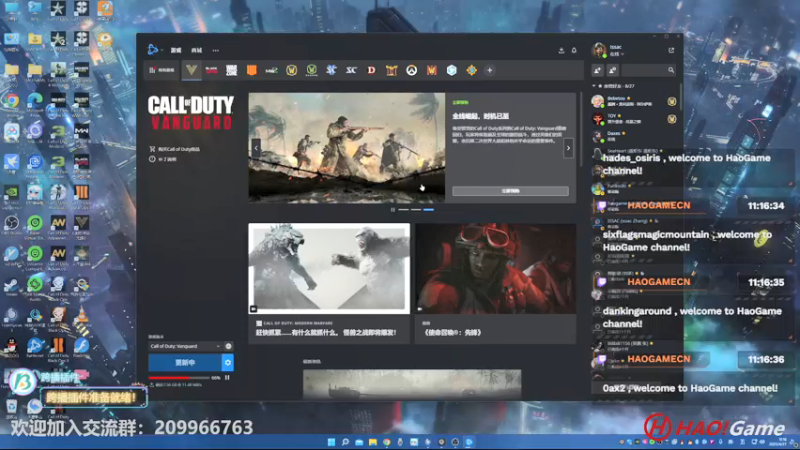Select the World of Warcraft game icon

point(291,70)
